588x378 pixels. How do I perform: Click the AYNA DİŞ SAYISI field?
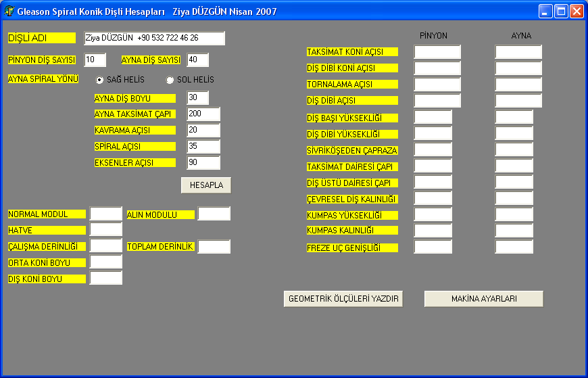click(198, 60)
